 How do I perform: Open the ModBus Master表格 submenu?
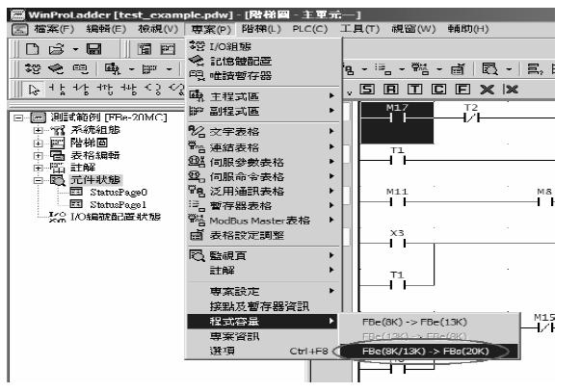pos(263,221)
